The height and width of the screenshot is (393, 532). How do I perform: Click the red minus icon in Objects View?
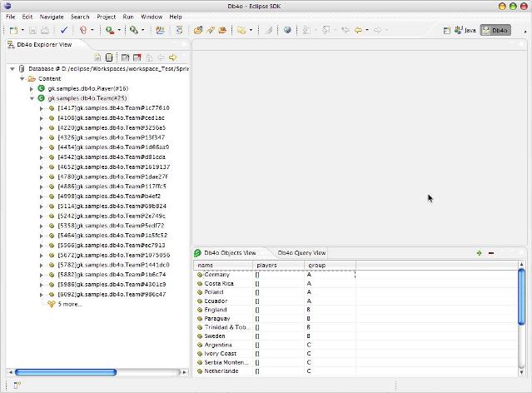click(x=491, y=252)
